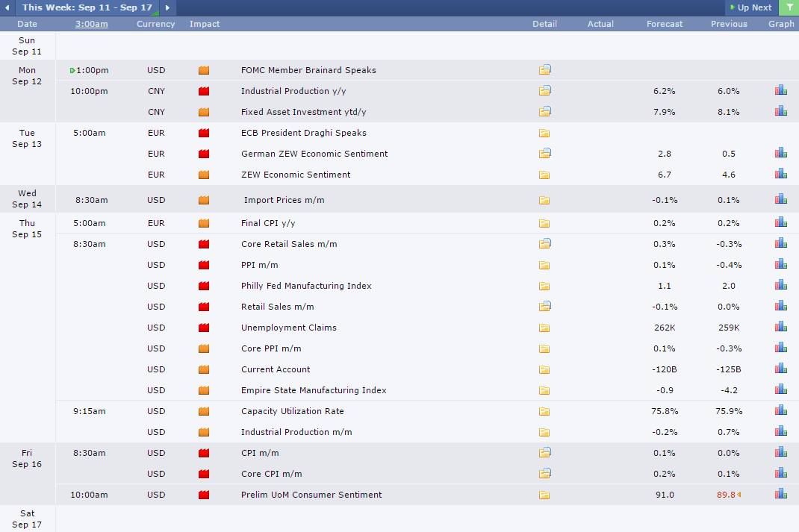
Task: Open detail folder for CNY Industrial Production y/y
Action: click(x=544, y=90)
